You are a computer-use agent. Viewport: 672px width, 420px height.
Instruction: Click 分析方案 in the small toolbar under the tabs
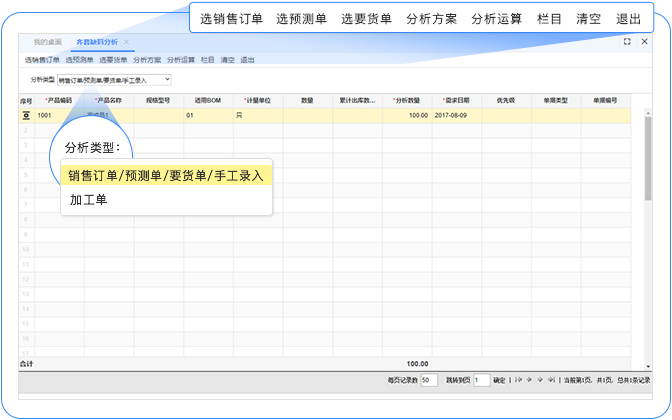(x=147, y=60)
